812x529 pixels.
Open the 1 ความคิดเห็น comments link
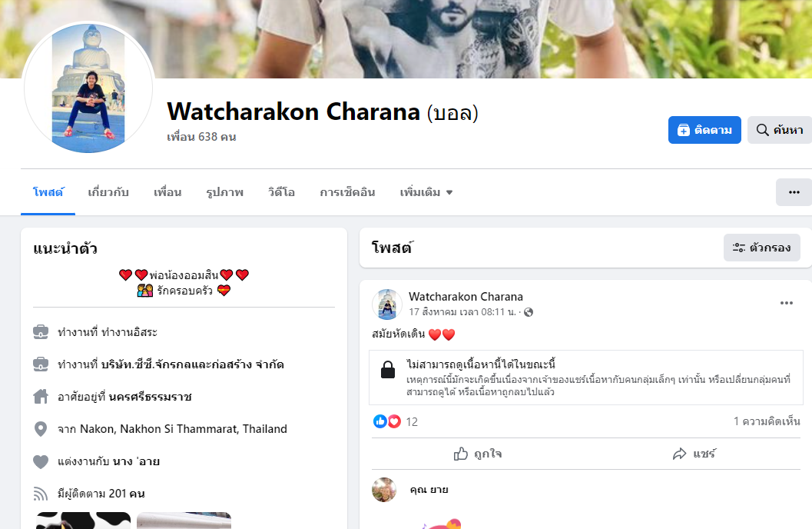767,421
